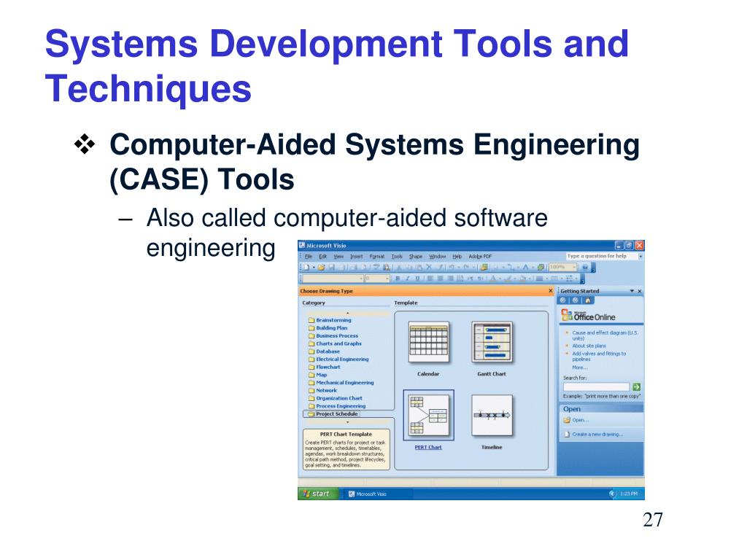Screen dimensions: 747x560
Task: Click the Windows start button
Action: click(317, 494)
